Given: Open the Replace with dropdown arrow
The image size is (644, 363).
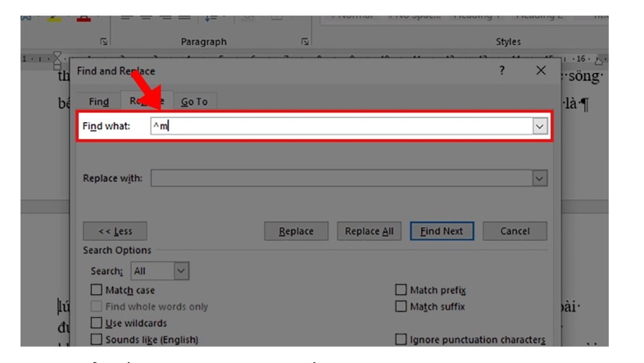Looking at the screenshot, I should coord(539,178).
